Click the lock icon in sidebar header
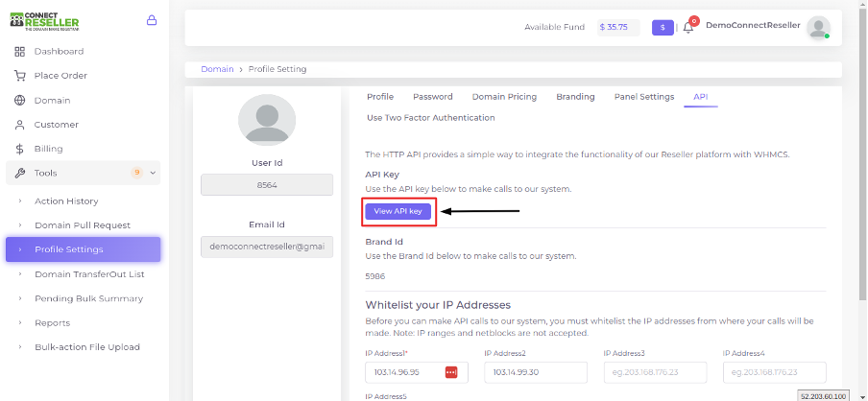868x401 pixels. coord(152,20)
